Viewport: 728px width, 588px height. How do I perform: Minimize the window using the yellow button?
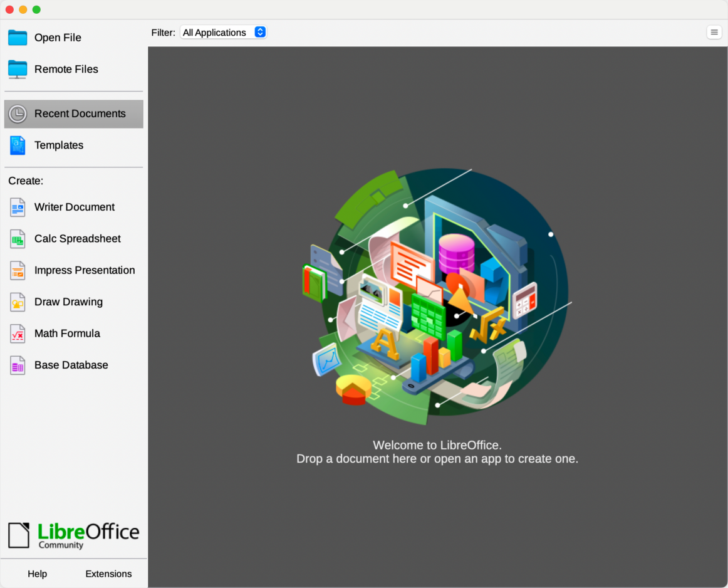click(x=23, y=9)
